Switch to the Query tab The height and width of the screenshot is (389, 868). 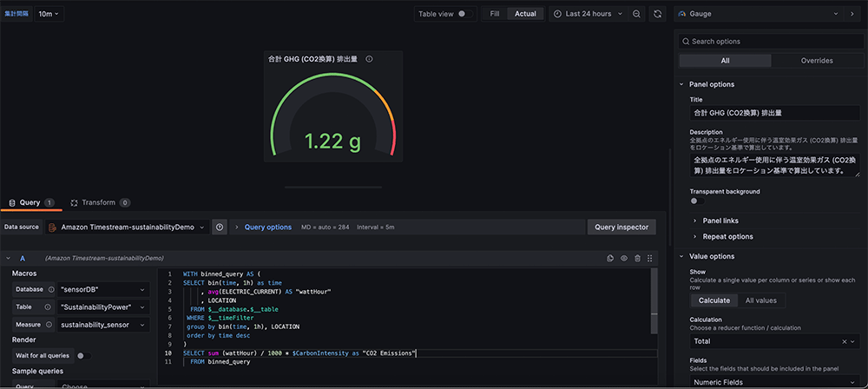point(31,203)
